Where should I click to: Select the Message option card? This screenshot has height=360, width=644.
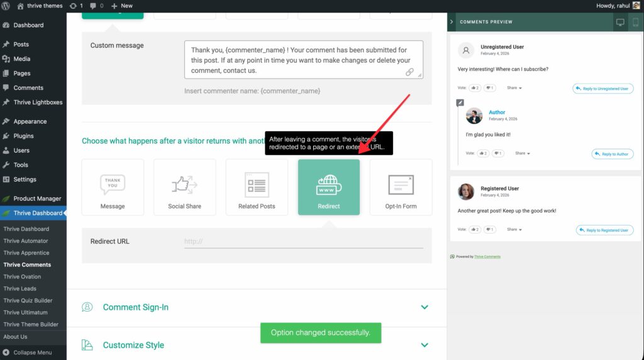click(113, 187)
